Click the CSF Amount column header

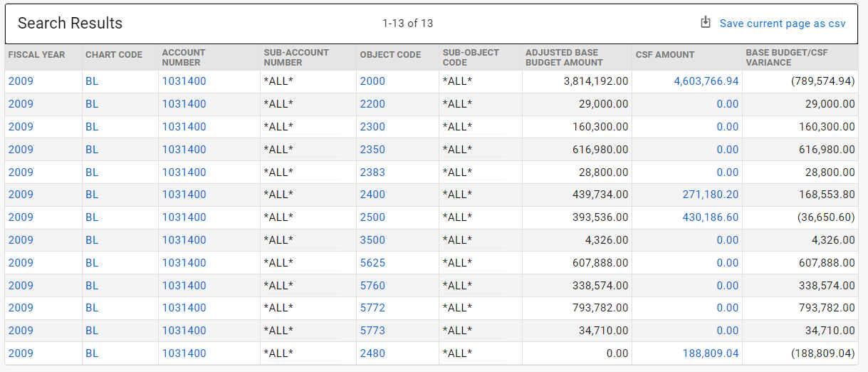(665, 55)
